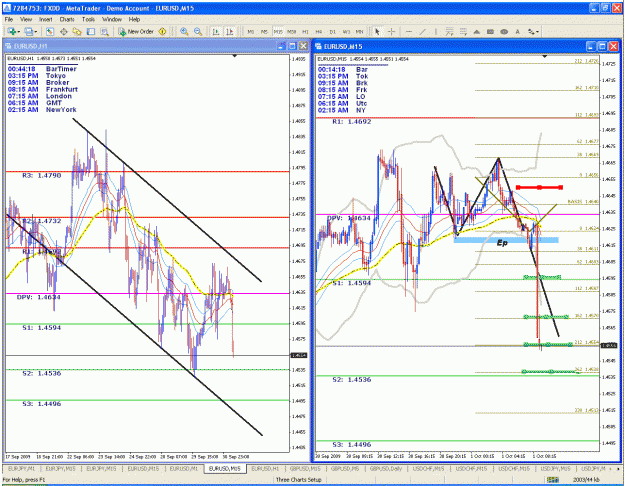
Task: Zoom out the chart with magnifier minus
Action: point(198,31)
